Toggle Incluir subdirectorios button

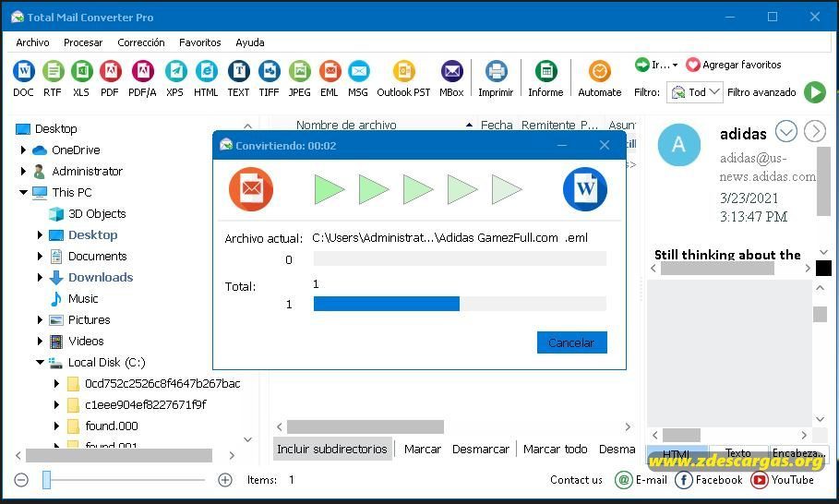(332, 449)
